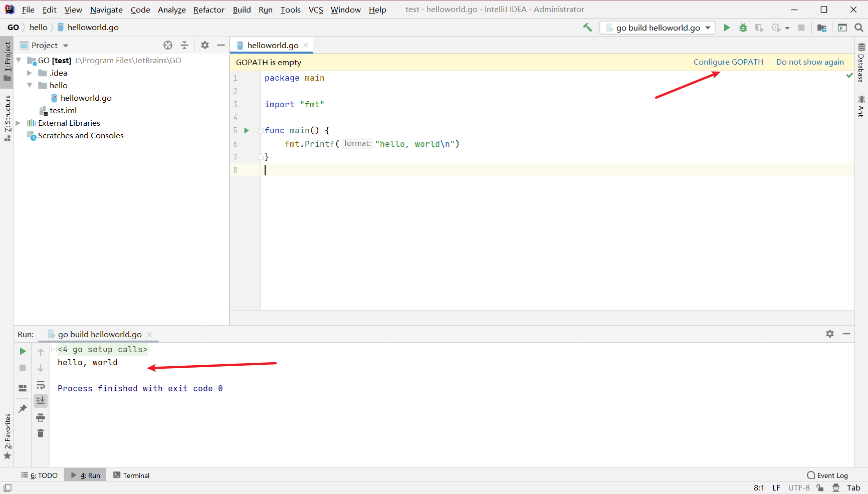
Task: Clear all console output with trash icon
Action: [x=41, y=433]
